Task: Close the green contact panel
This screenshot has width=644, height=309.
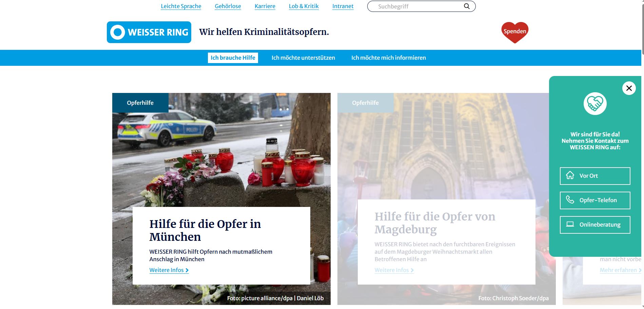Action: click(x=629, y=88)
